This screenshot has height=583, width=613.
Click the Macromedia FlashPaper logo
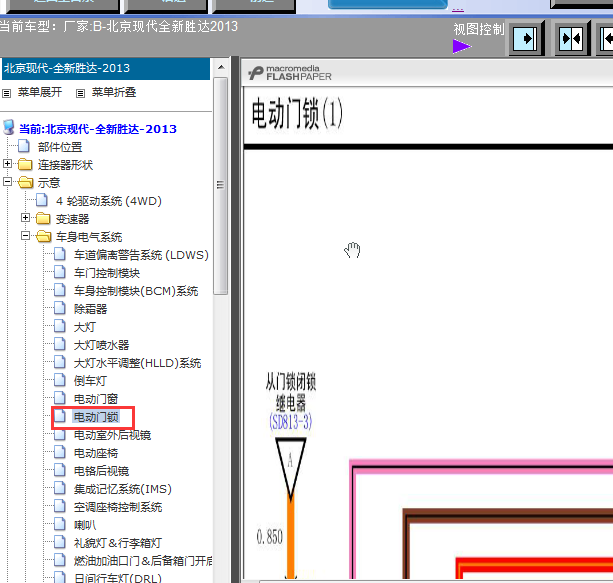tap(290, 73)
